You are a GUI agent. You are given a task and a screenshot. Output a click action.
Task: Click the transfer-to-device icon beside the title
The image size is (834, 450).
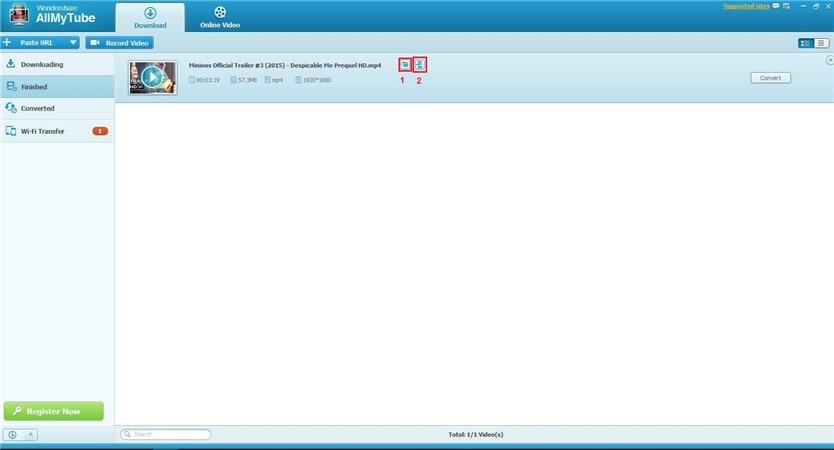420,64
